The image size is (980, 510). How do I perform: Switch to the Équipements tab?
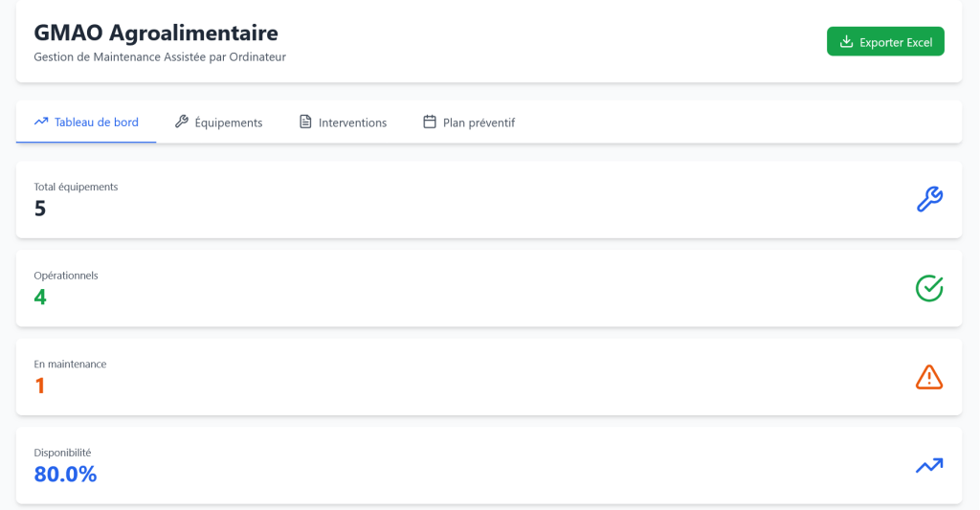[x=228, y=122]
